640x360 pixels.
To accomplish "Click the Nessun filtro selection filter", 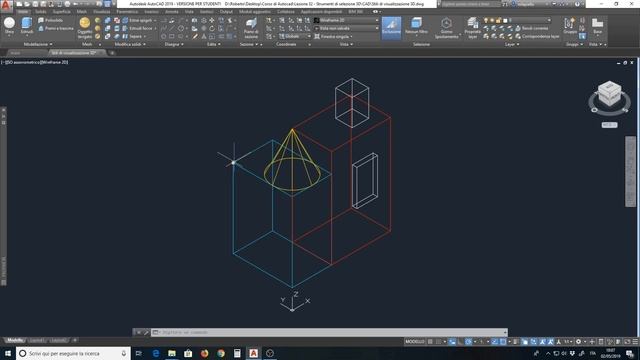I will (416, 27).
